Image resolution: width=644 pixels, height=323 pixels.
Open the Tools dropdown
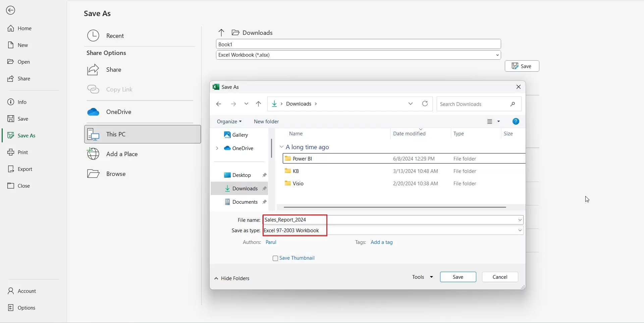(x=423, y=277)
